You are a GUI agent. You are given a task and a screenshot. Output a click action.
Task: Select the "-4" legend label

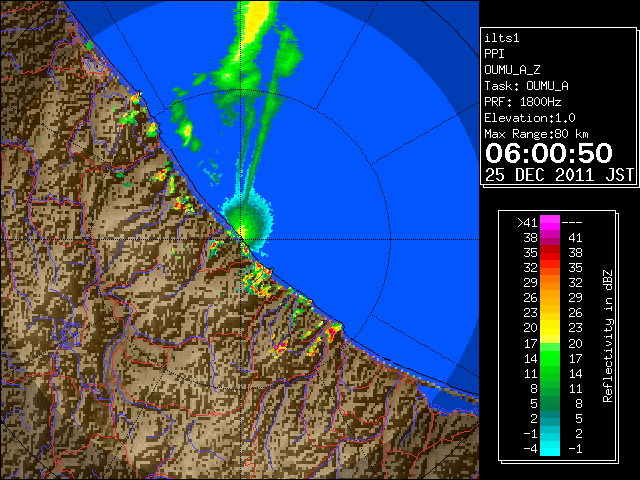(530, 449)
